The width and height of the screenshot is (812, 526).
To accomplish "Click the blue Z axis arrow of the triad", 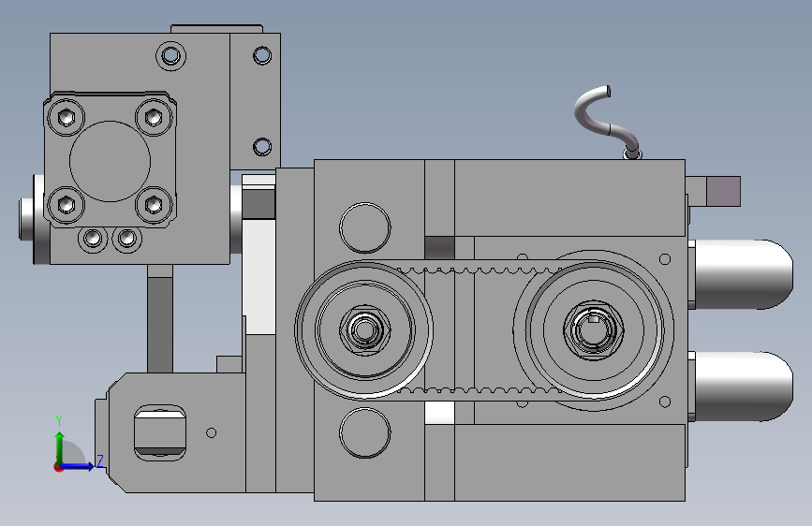I will tap(78, 466).
